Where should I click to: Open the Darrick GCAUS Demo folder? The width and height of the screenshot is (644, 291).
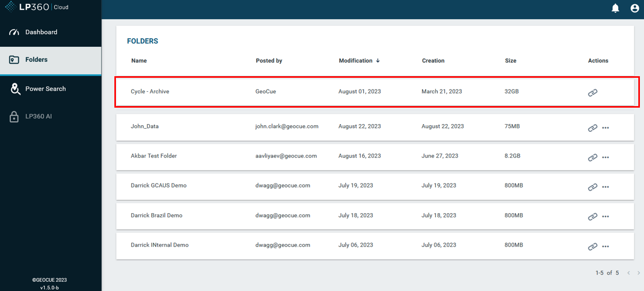[159, 185]
